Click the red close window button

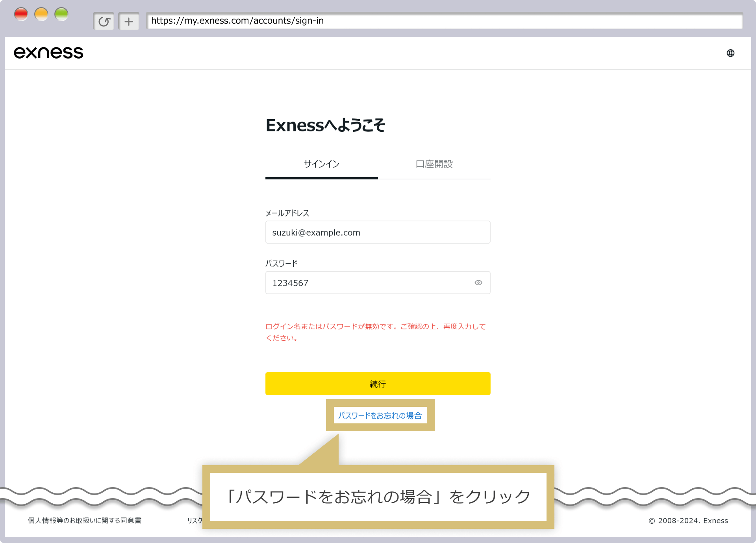[x=21, y=15]
